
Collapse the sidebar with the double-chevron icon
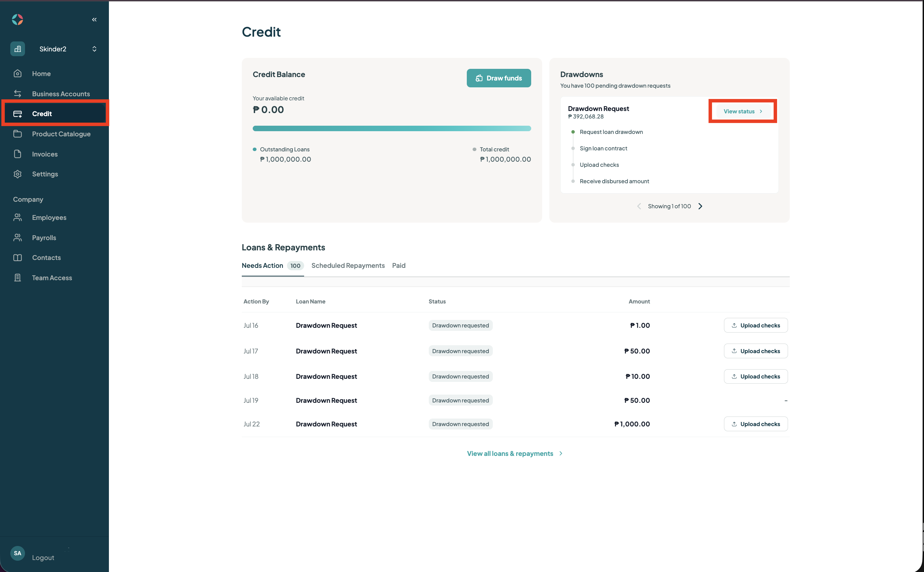click(x=94, y=19)
